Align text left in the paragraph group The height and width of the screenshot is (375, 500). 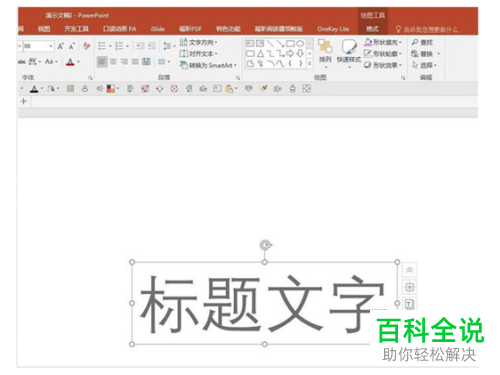102,62
